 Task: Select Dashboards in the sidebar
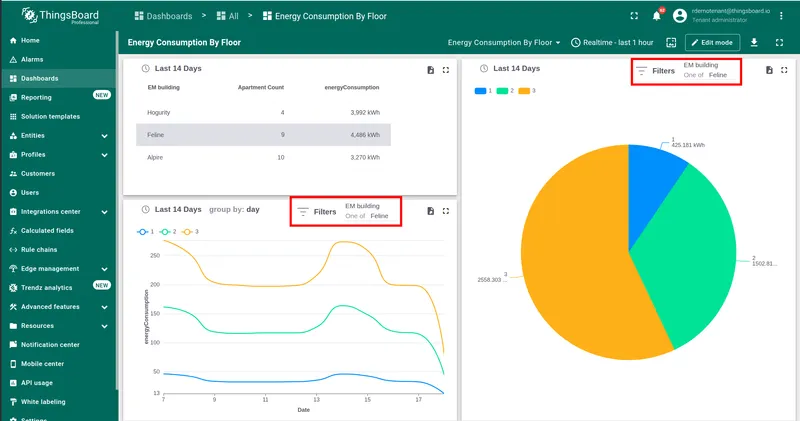tap(58, 79)
